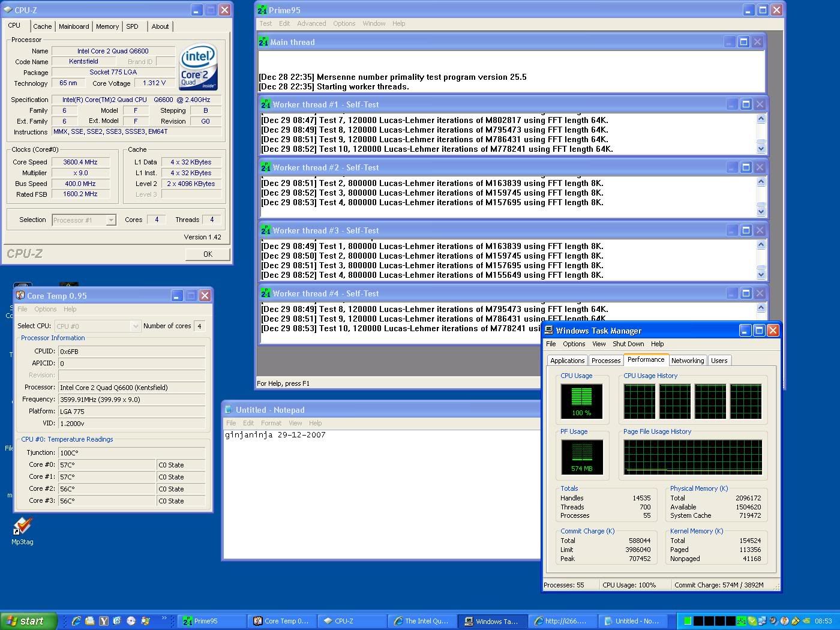
Task: Click Notepad text 'ginjaninja 29-12-2007'
Action: point(275,435)
